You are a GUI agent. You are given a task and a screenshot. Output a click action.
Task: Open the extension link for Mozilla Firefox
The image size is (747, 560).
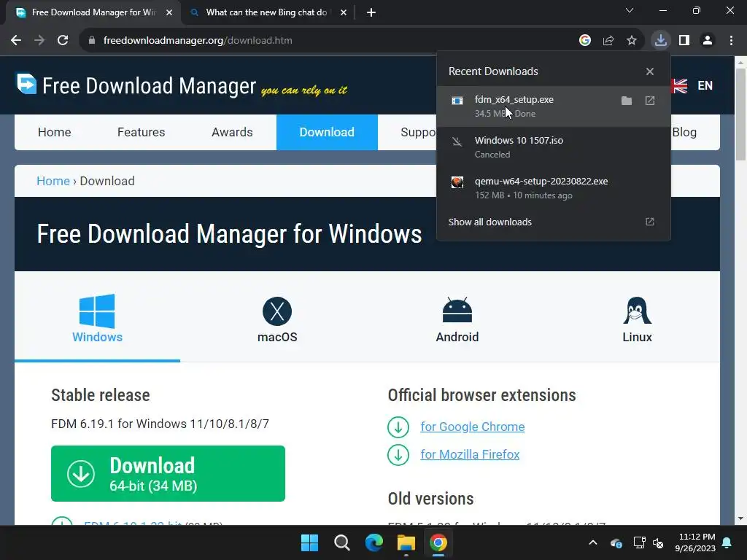click(470, 454)
